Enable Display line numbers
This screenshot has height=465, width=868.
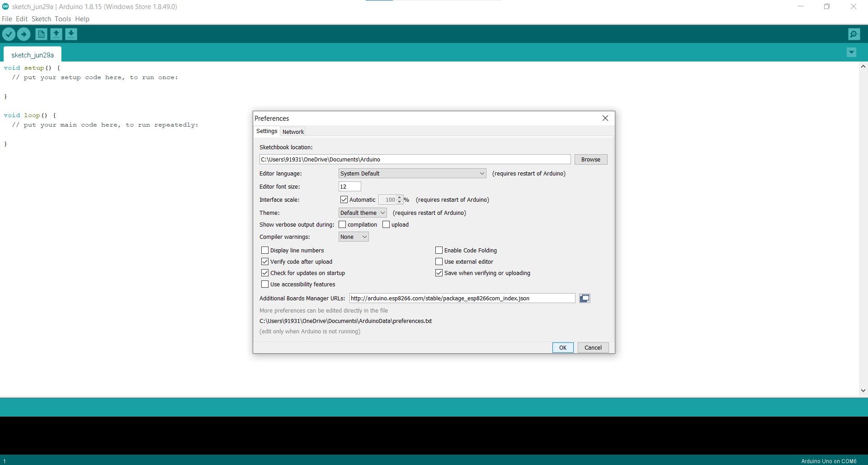click(265, 250)
